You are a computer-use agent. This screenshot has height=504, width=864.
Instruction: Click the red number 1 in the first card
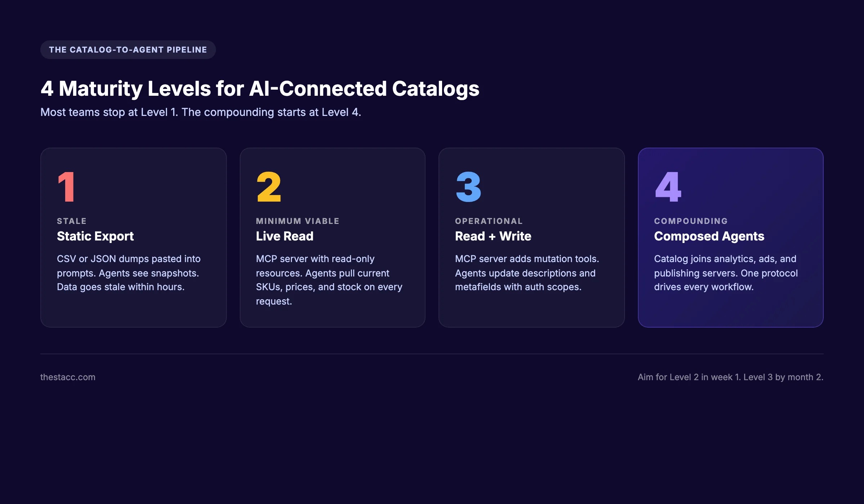[66, 186]
